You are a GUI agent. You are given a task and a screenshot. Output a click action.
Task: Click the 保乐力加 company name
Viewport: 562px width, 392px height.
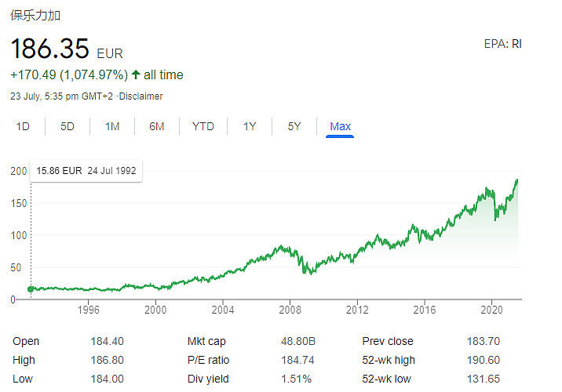pos(36,15)
